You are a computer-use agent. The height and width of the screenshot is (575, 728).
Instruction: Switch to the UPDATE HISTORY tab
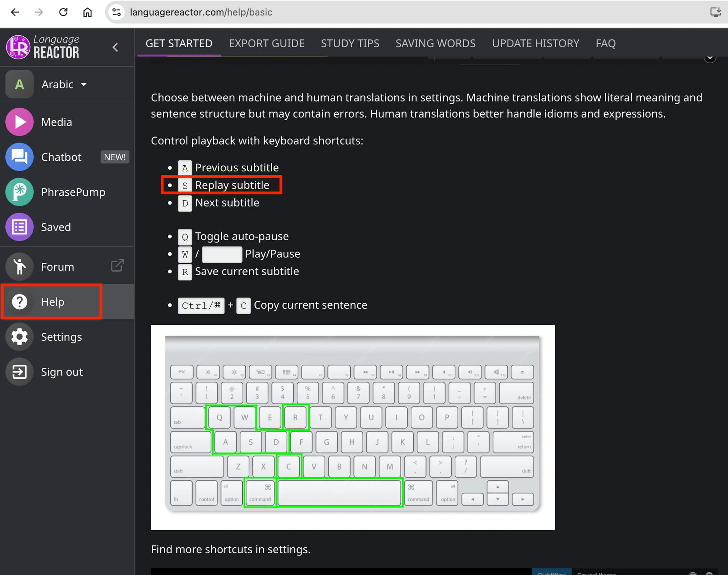coord(535,43)
